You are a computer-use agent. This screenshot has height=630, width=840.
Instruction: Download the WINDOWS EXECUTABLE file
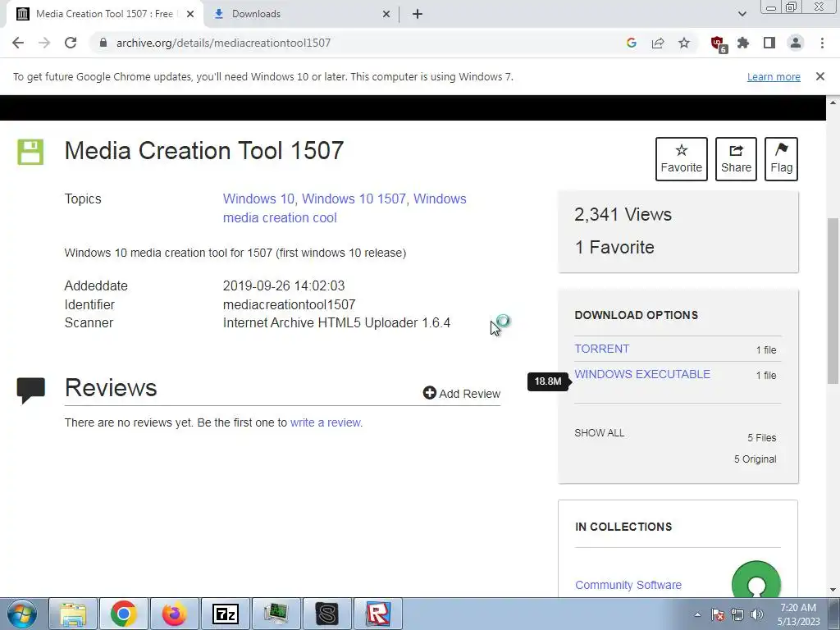tap(642, 374)
